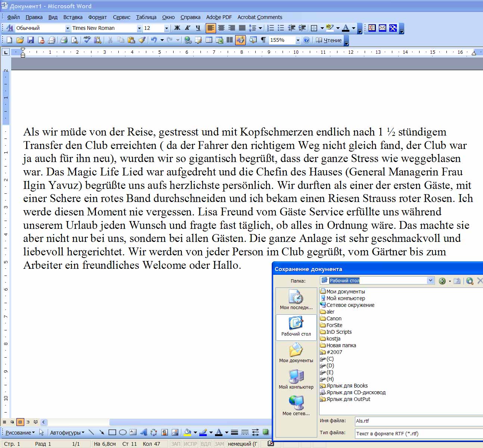Open the Рисование drawing menu dropdown
Image resolution: width=483 pixels, height=448 pixels.
20,433
